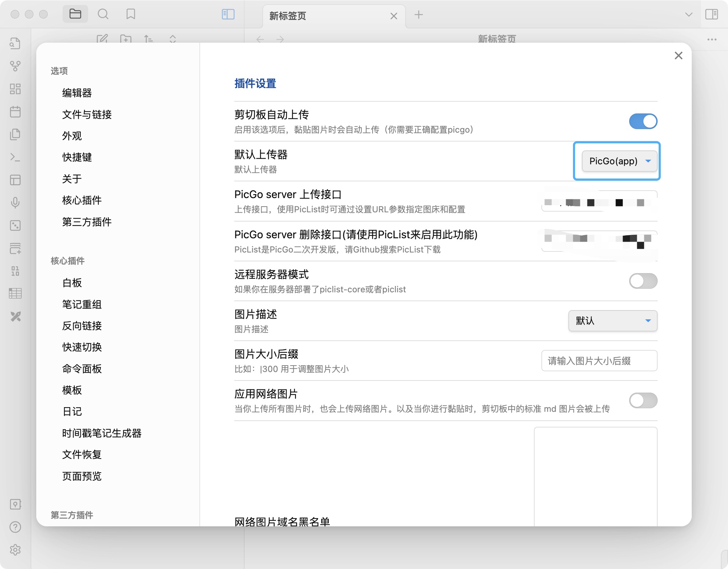Click the new note pencil icon

(x=102, y=38)
